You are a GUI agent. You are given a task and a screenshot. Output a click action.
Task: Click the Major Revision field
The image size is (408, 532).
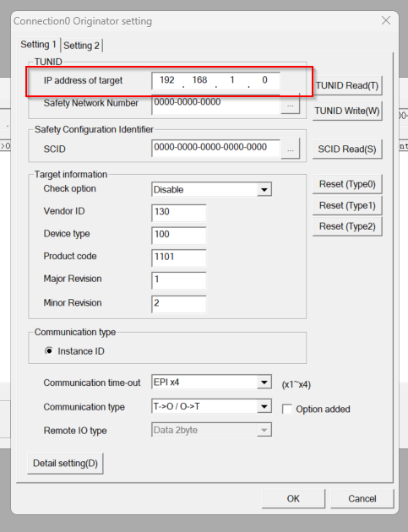coord(178,280)
